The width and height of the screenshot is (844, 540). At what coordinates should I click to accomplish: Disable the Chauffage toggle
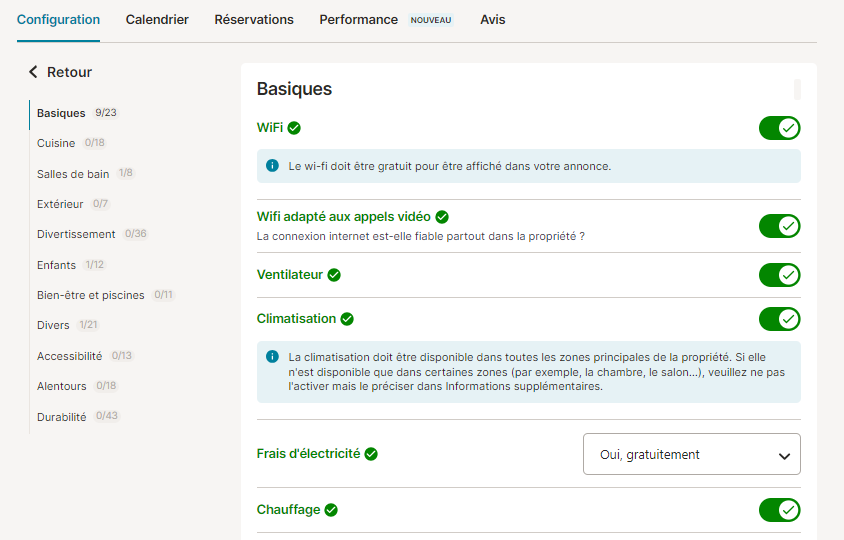779,510
